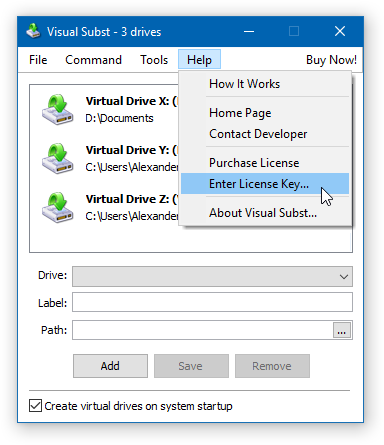Click the browse (...) button for Path
The image size is (384, 445).
coord(342,330)
